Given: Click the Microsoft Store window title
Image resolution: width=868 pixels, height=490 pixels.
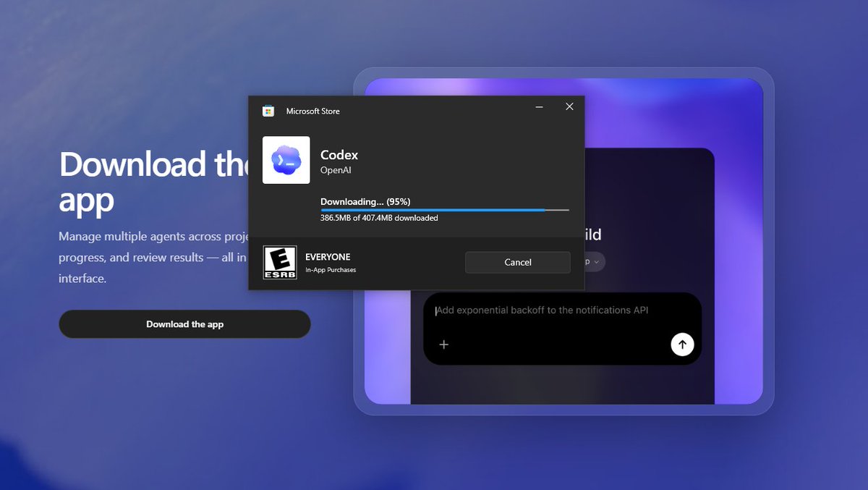Looking at the screenshot, I should [312, 111].
